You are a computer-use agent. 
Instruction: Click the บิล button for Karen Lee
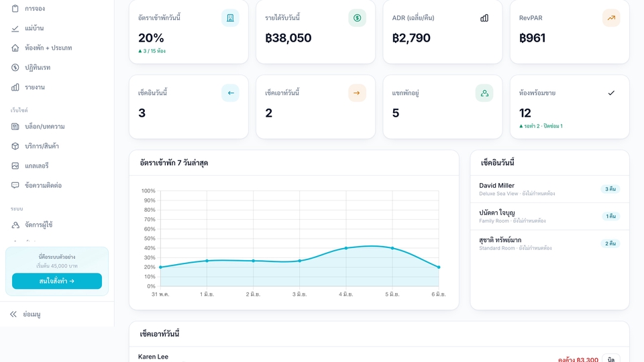tap(610, 359)
